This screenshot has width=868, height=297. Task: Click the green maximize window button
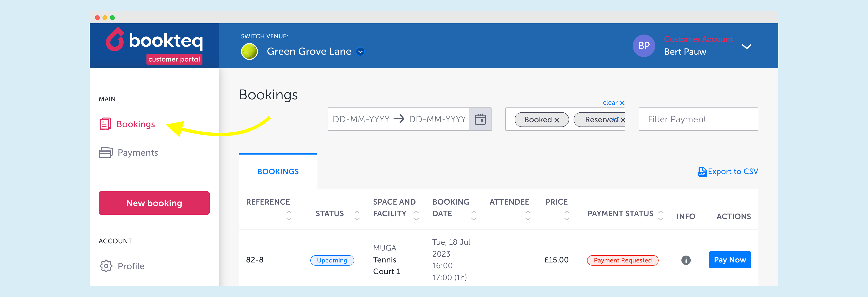pyautogui.click(x=112, y=17)
